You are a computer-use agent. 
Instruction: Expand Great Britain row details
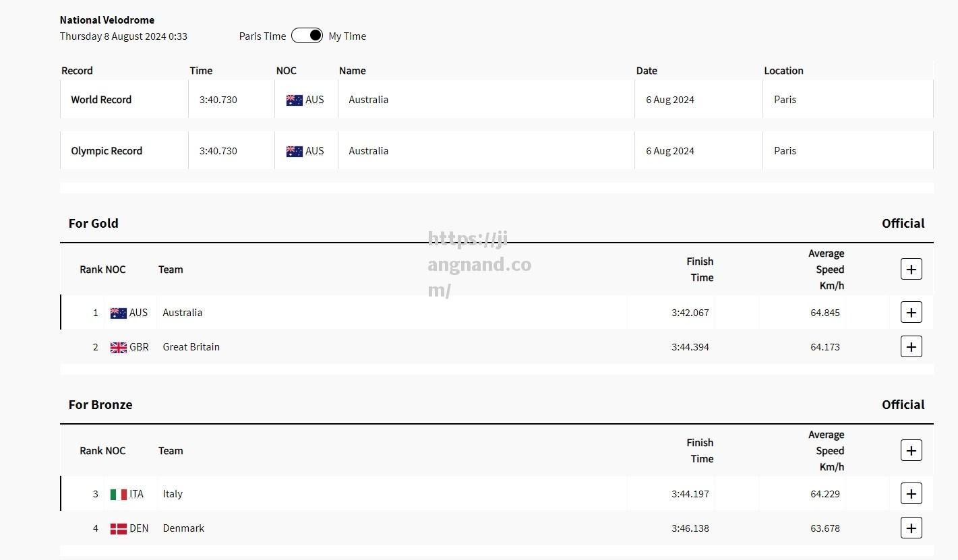911,347
